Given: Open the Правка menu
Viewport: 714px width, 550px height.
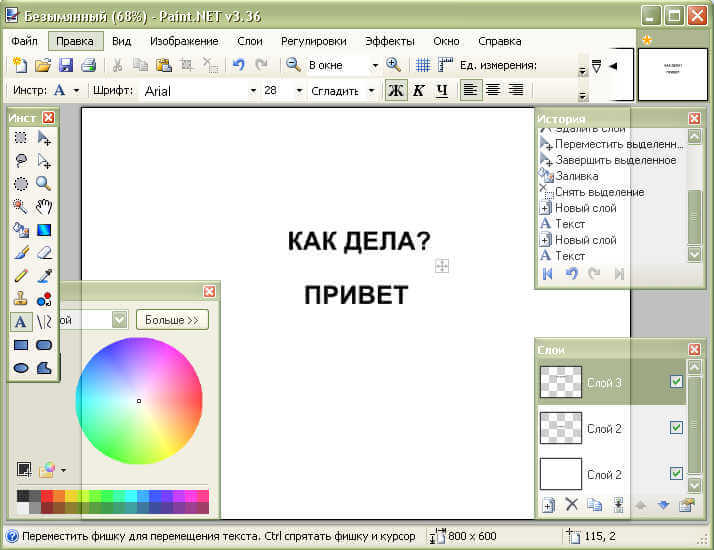Looking at the screenshot, I should pyautogui.click(x=75, y=41).
